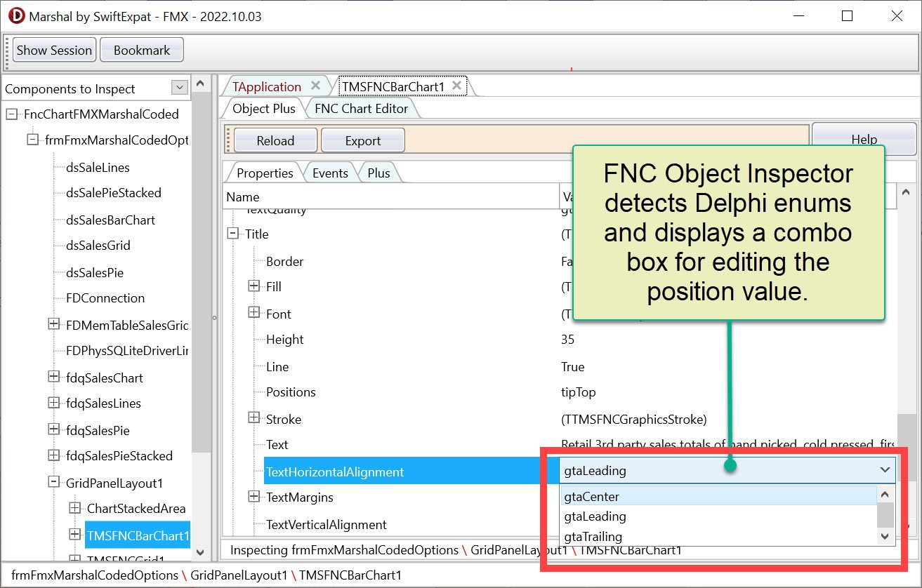Click the Bookmark button

142,51
